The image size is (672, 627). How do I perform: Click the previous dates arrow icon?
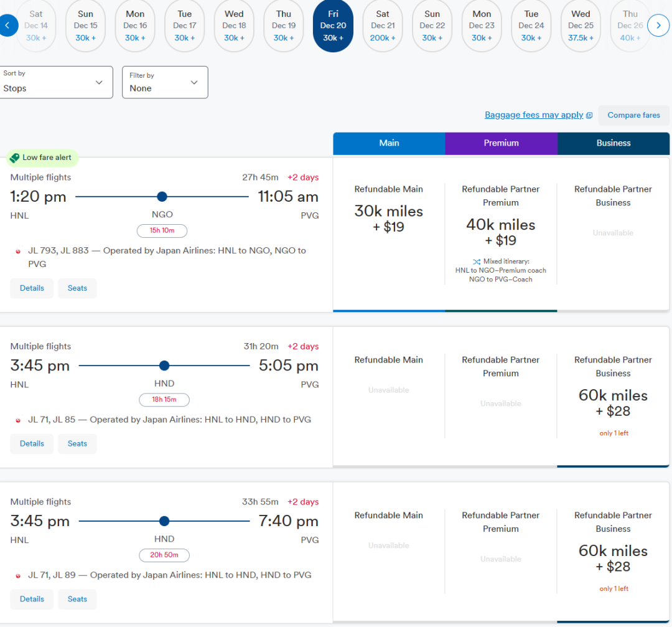(7, 26)
